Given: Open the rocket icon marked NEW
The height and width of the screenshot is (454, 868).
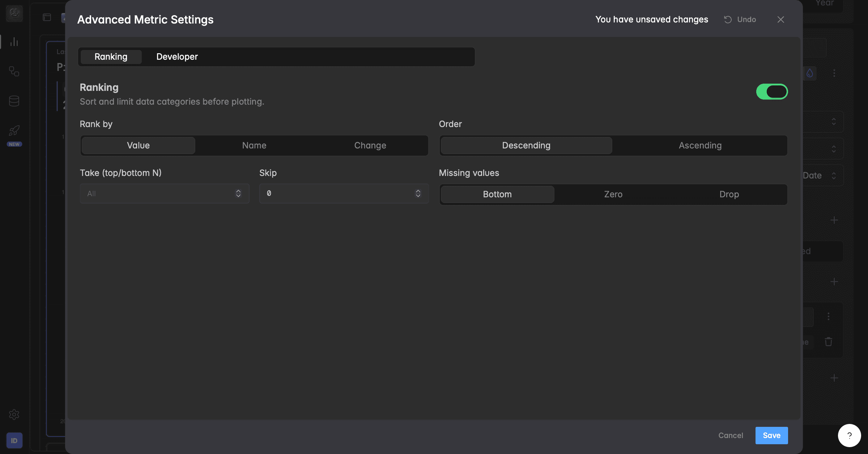Looking at the screenshot, I should 14,131.
